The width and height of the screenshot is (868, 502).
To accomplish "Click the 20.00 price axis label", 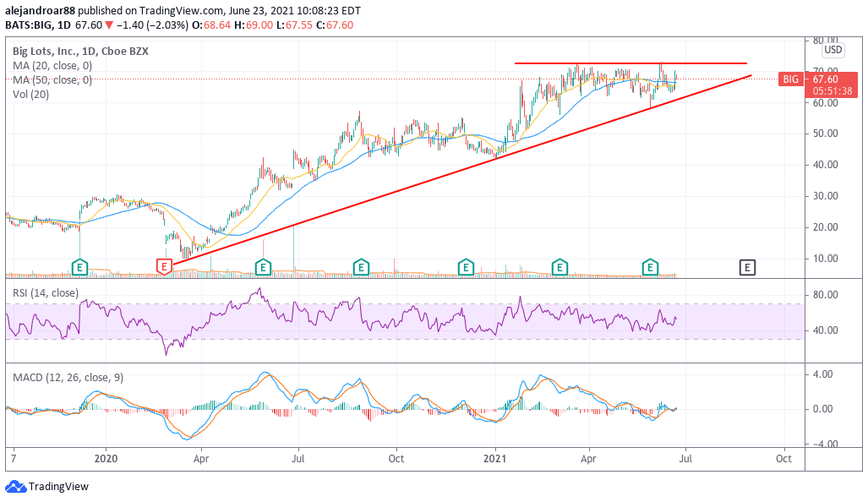I will point(826,227).
